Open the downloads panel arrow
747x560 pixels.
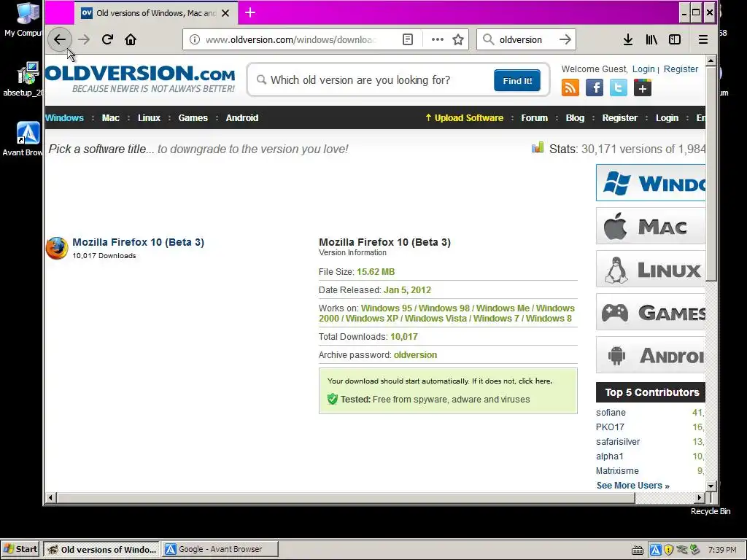click(x=628, y=39)
